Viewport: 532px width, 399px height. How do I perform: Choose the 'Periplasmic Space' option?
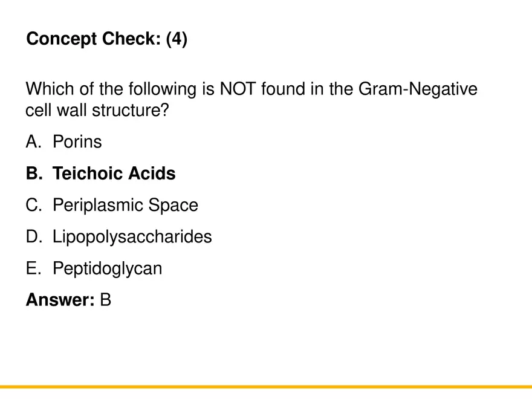click(x=125, y=206)
